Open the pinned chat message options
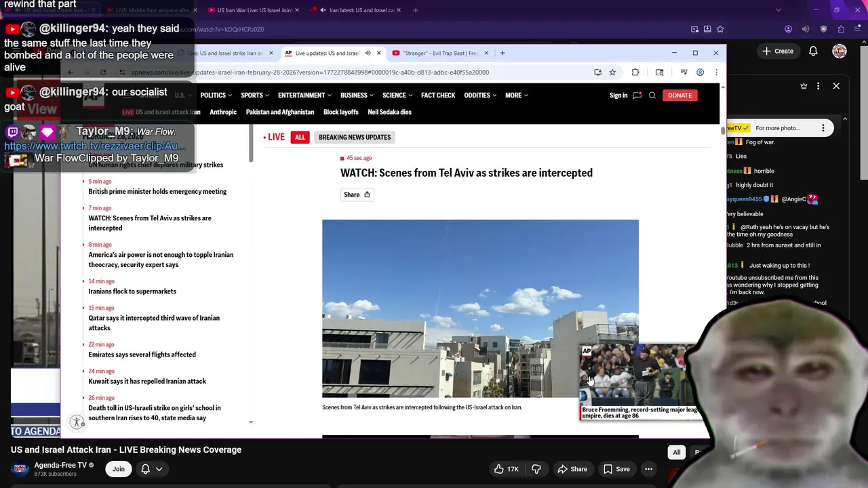This screenshot has width=868, height=488. pos(823,128)
